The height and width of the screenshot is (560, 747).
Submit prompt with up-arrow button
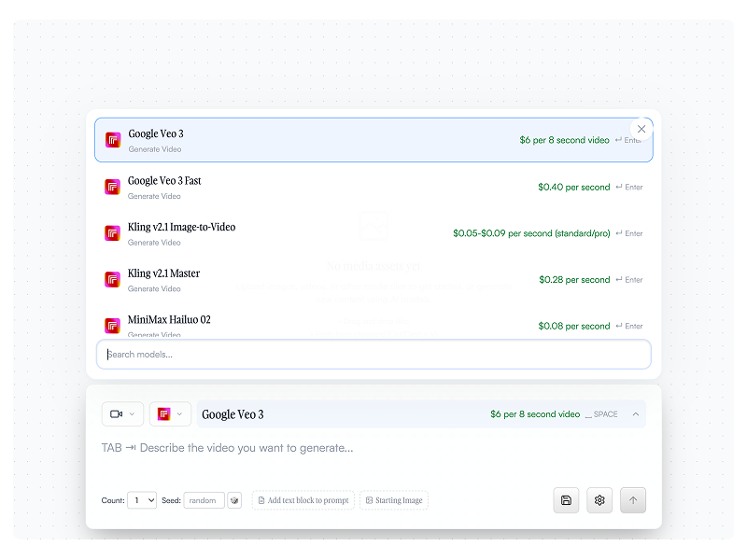tap(633, 500)
